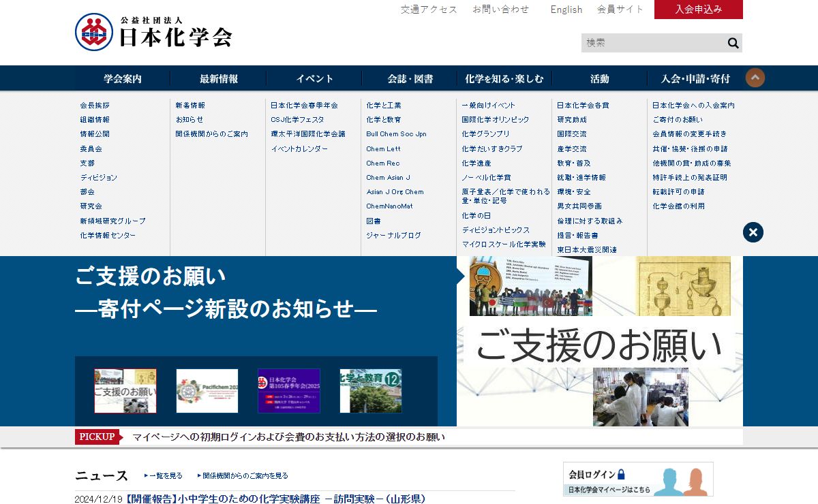The width and height of the screenshot is (818, 504).
Task: Open CSJ化学フェスタ link
Action: point(297,120)
